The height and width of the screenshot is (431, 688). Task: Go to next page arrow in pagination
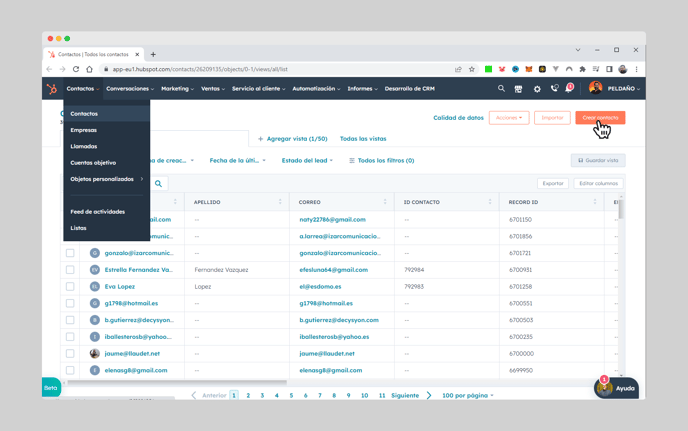point(429,395)
